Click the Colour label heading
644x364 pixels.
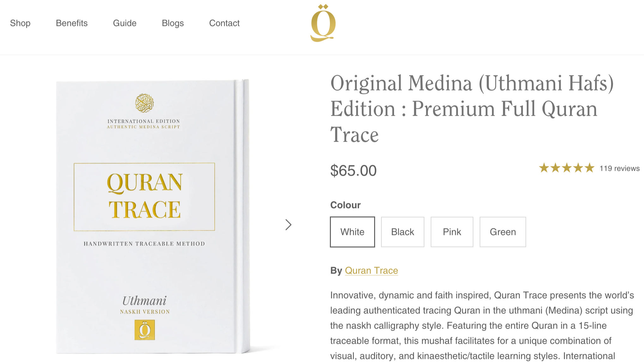(x=345, y=205)
